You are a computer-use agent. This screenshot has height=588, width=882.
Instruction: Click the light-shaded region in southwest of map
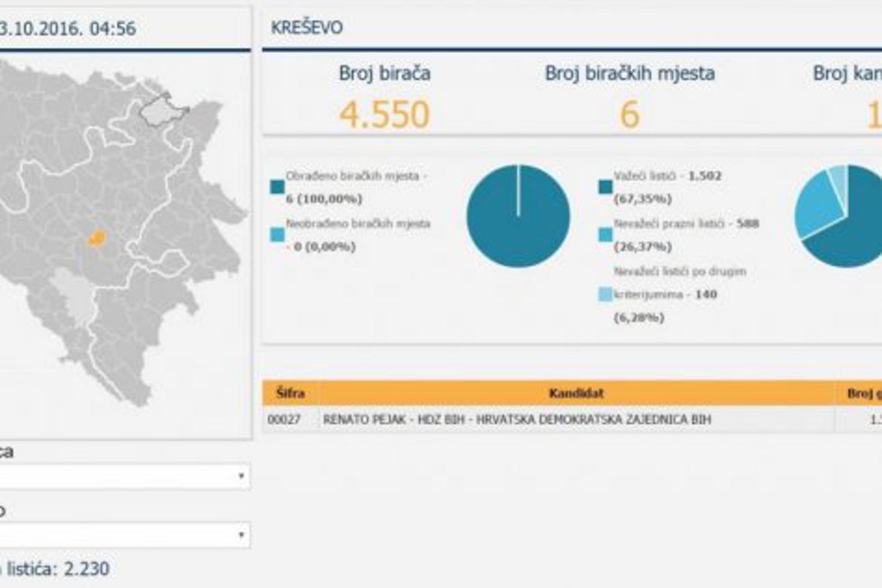tap(75, 295)
